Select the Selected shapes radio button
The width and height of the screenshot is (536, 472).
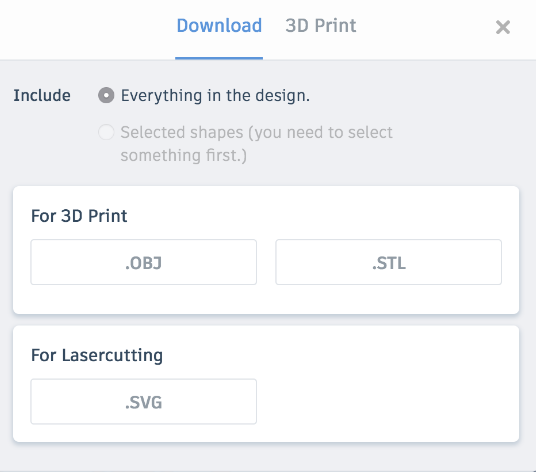pyautogui.click(x=106, y=132)
